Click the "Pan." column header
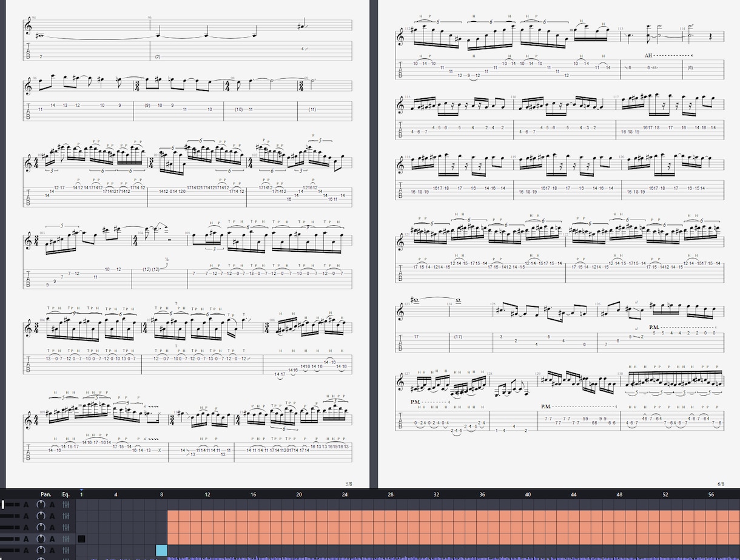This screenshot has width=740, height=560. 46,494
